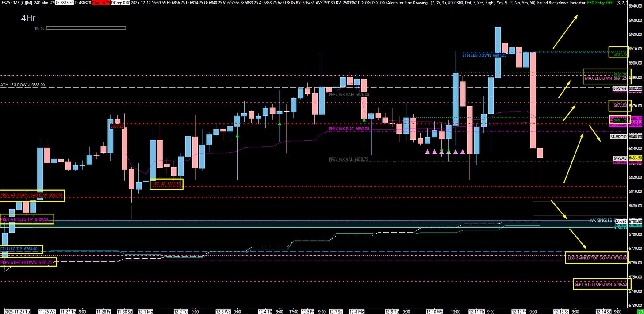Click the green 6907.75 level value
Image resolution: width=644 pixels, height=314 pixels.
[620, 54]
